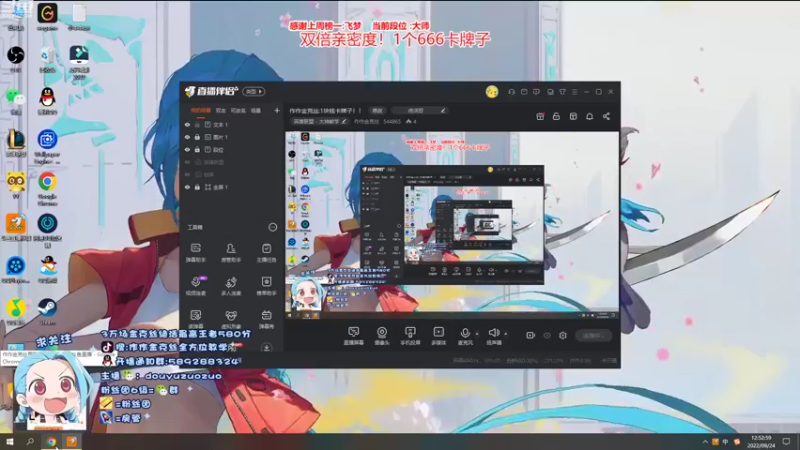This screenshot has width=800, height=450.
Task: Open the Windows notification center
Action: pos(786,442)
